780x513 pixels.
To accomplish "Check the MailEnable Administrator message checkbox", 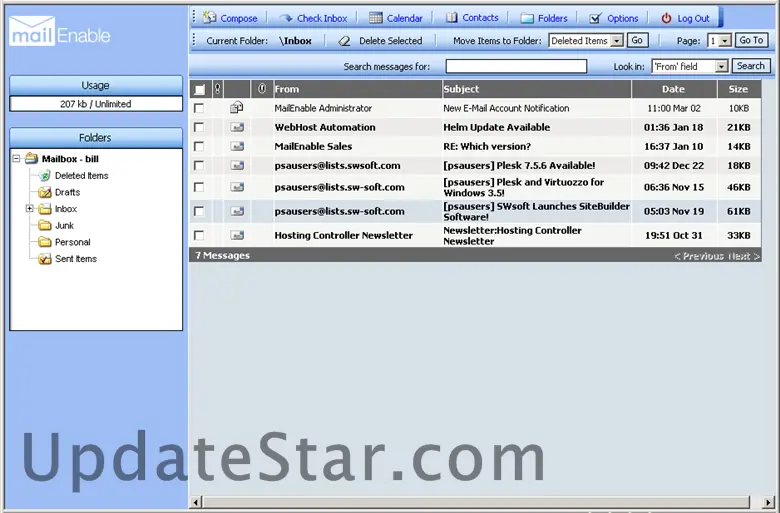I will pyautogui.click(x=199, y=108).
